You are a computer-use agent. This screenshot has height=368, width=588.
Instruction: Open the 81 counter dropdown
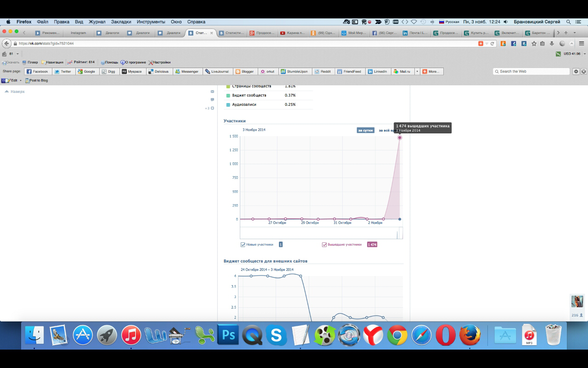[x=17, y=54]
